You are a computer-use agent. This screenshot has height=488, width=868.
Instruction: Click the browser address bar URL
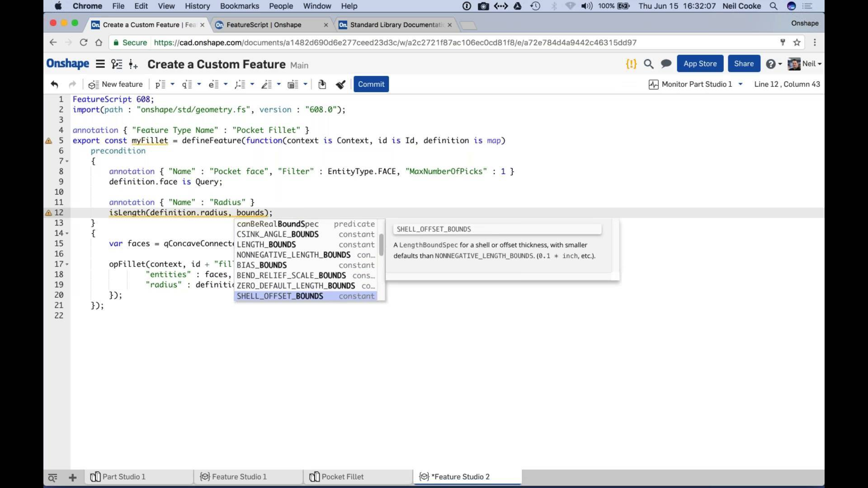pos(395,42)
